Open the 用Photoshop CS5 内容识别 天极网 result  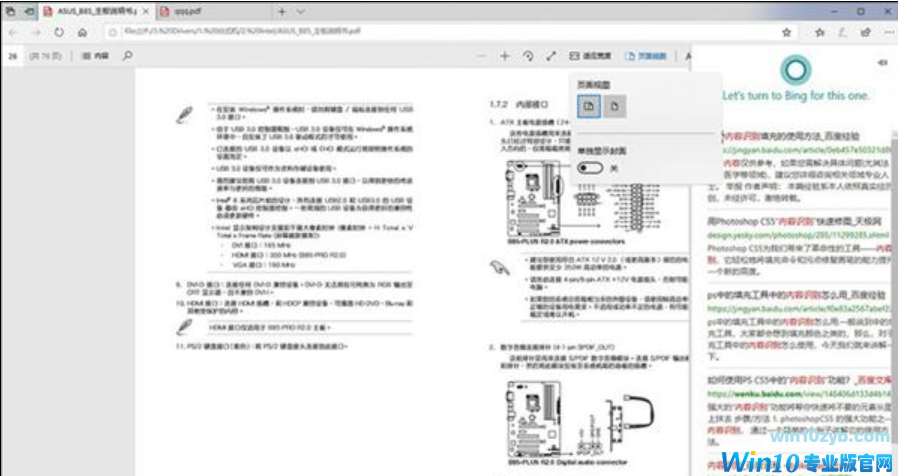794,221
